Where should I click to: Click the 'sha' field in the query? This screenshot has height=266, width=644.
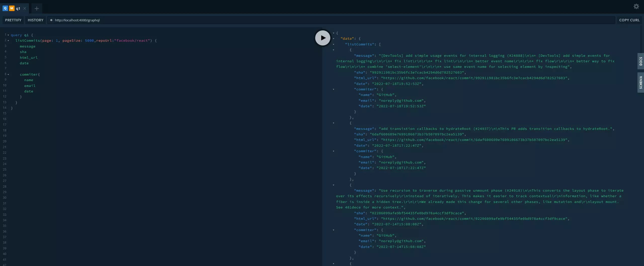point(23,52)
